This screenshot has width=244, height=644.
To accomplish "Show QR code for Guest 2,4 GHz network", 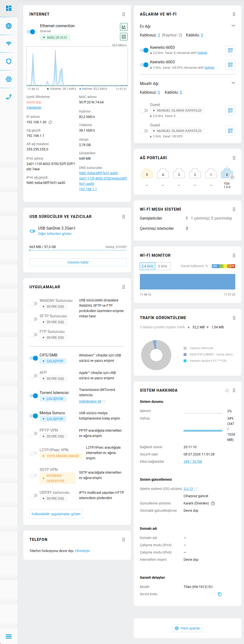I will point(230,110).
